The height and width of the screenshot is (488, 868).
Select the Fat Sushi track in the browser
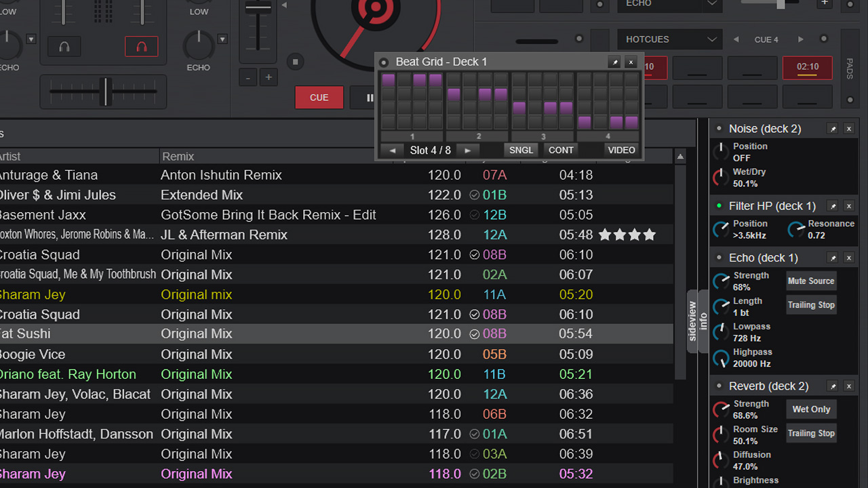pos(271,333)
